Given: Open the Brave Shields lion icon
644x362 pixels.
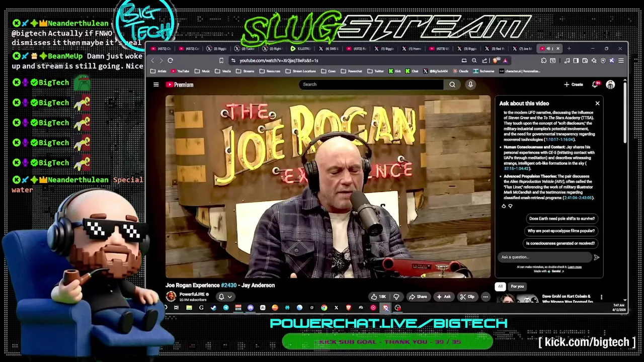Looking at the screenshot, I should coord(496,60).
